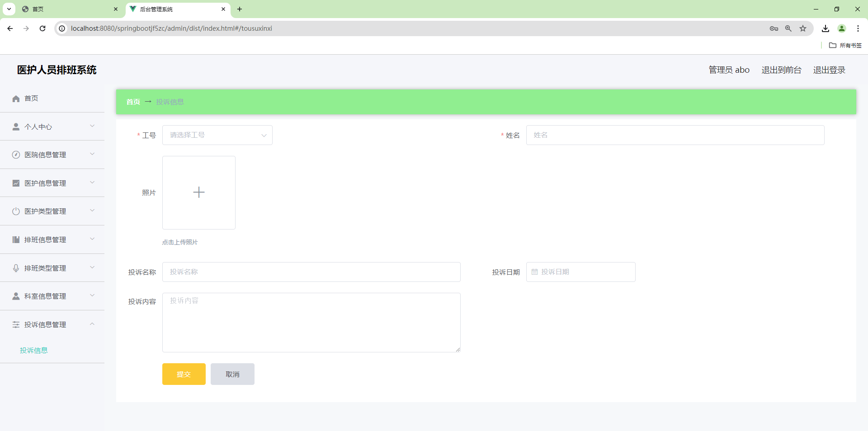This screenshot has height=431, width=868.
Task: Click the password key icon in address bar
Action: [774, 28]
